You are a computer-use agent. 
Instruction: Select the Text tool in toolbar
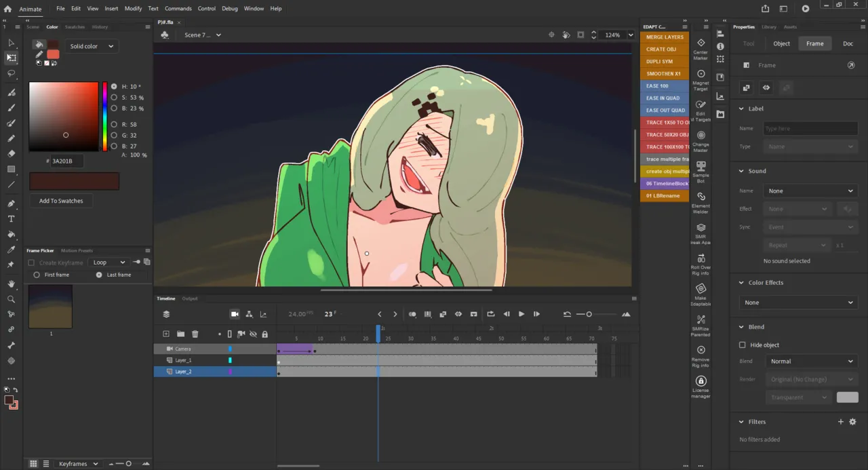[x=11, y=219]
